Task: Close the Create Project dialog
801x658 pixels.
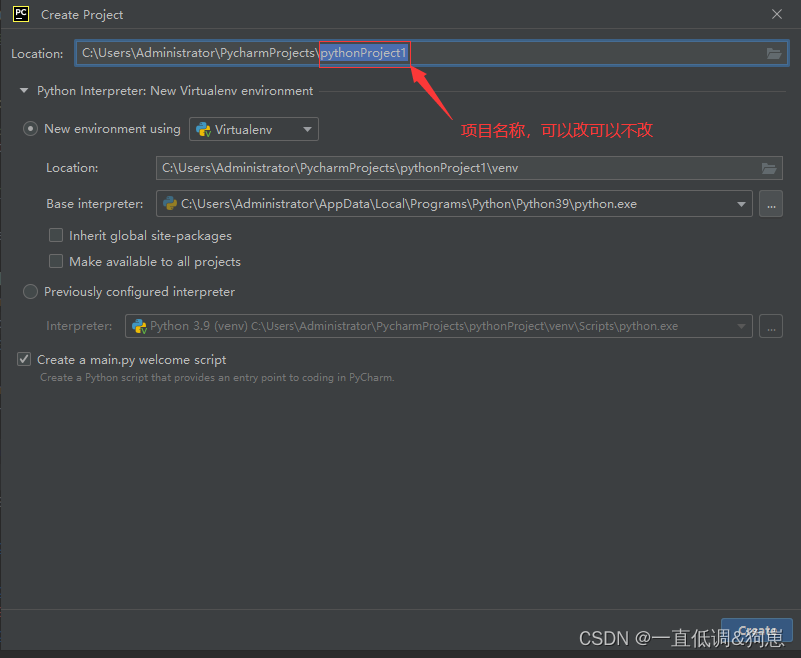Action: pyautogui.click(x=777, y=14)
